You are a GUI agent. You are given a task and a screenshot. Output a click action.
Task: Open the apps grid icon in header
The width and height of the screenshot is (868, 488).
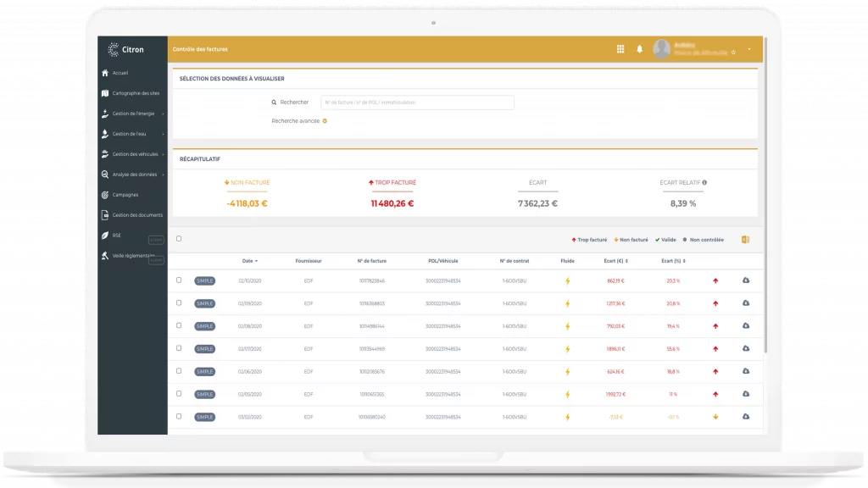pyautogui.click(x=620, y=49)
